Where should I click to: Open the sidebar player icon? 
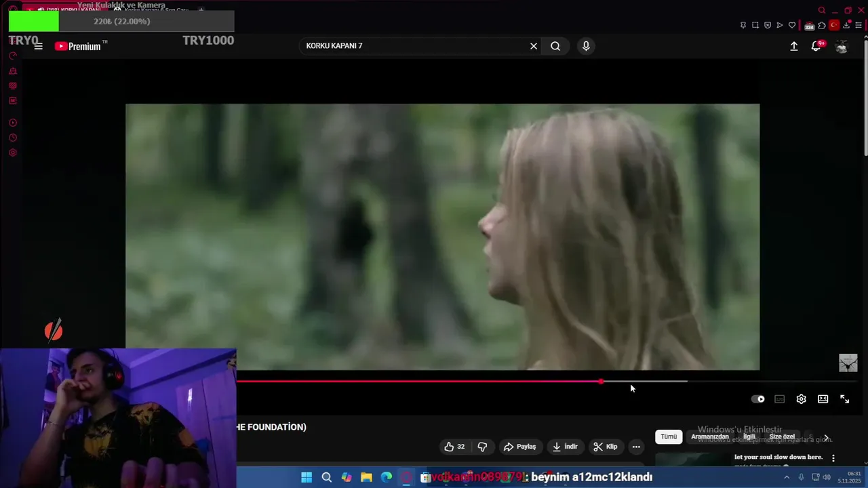(13, 123)
